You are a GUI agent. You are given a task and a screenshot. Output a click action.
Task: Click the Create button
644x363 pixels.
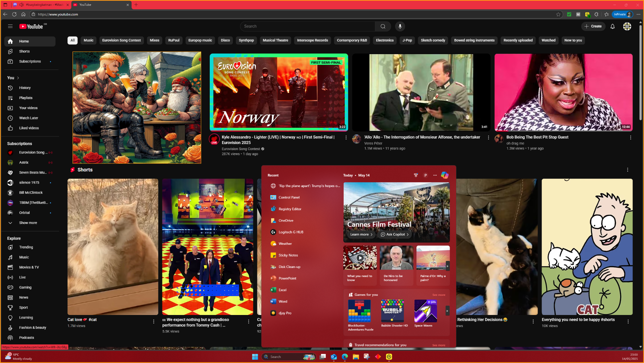click(593, 26)
